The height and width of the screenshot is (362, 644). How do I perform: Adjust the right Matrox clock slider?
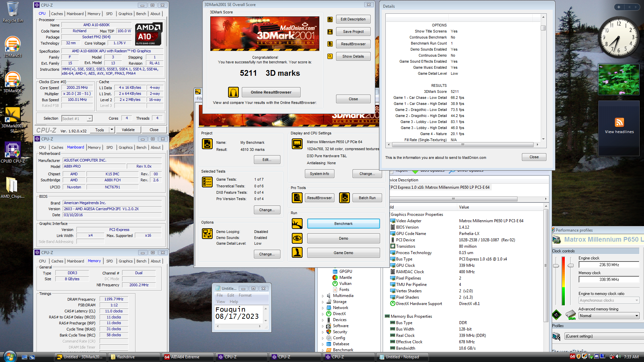pos(571,266)
